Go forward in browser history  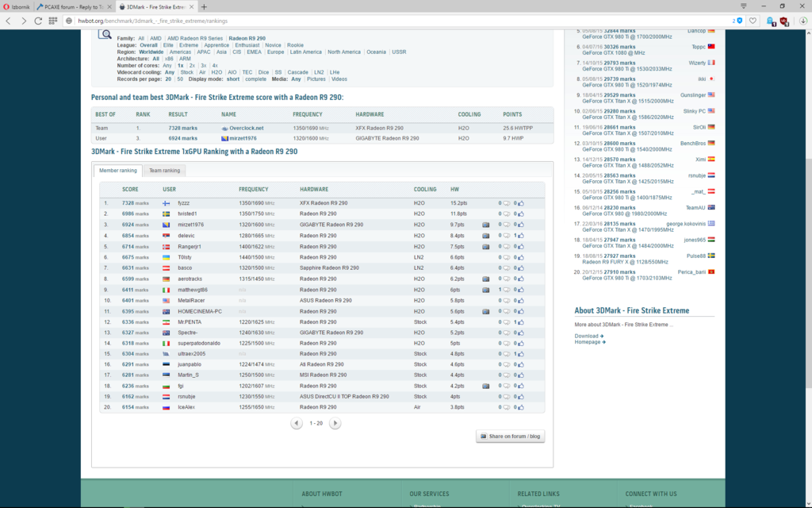tap(23, 21)
